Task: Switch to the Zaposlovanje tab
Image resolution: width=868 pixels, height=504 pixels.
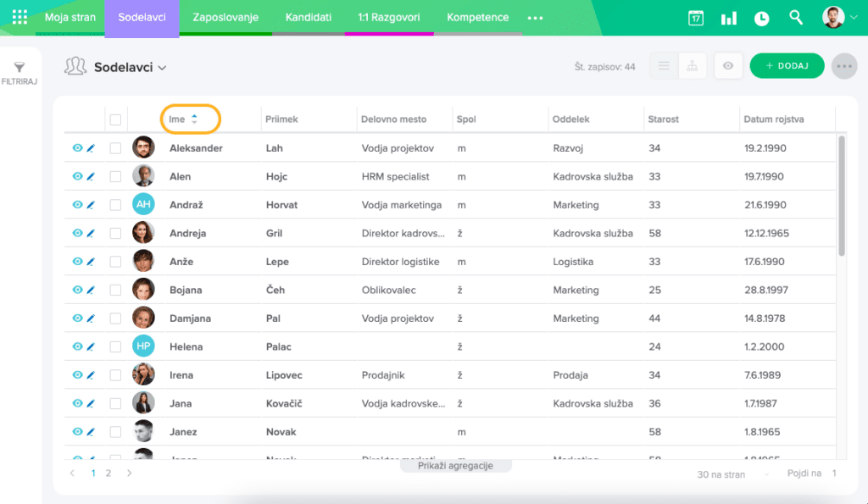Action: [225, 18]
